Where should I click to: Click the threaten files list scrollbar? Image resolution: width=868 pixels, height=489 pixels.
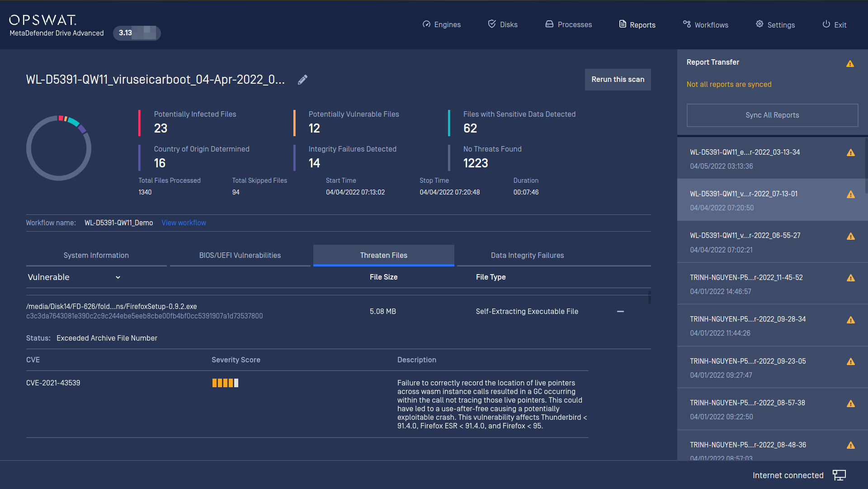[649, 298]
